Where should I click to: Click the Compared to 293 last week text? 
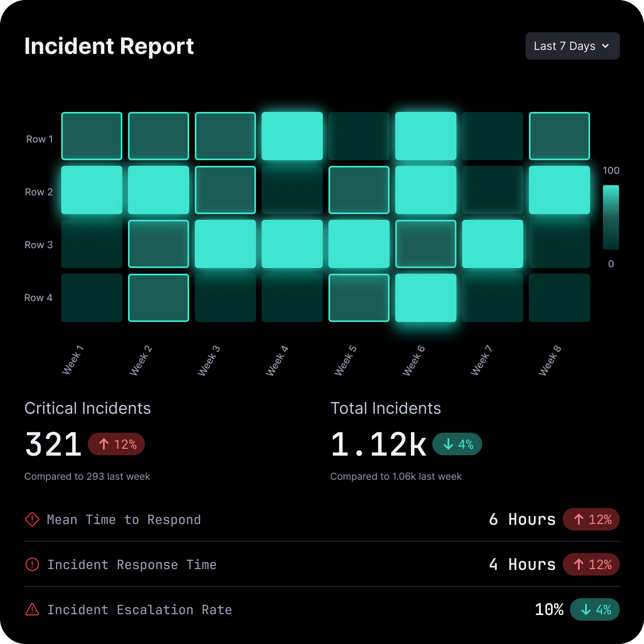click(x=87, y=476)
